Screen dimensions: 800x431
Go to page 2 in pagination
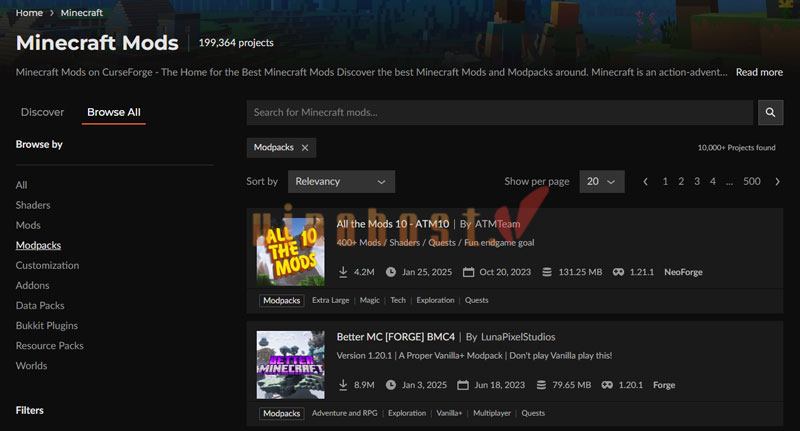681,182
